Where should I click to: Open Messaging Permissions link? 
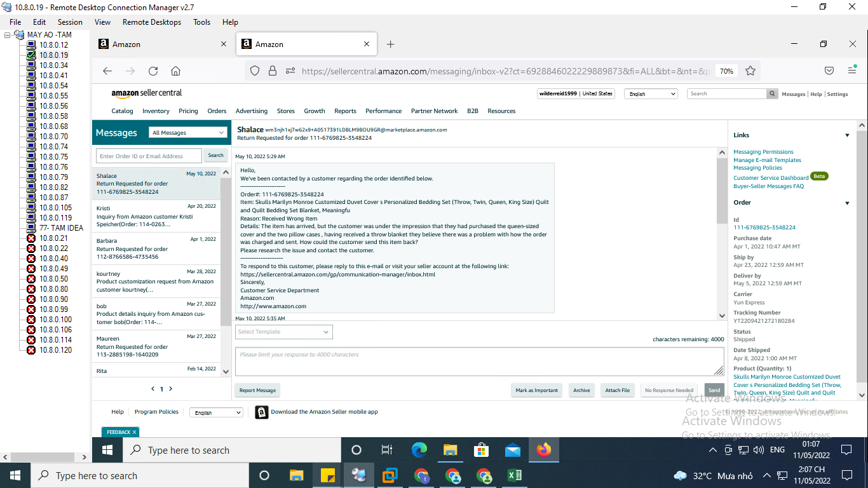coord(763,152)
